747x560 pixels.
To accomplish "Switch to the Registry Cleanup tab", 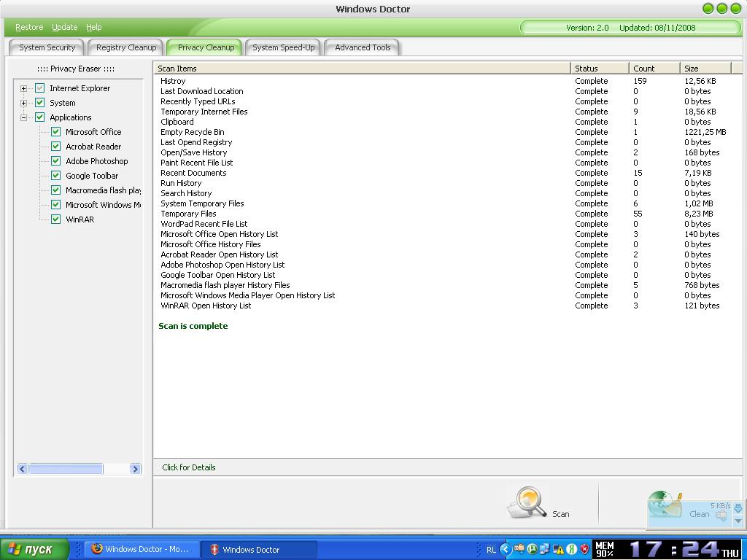I will click(126, 47).
